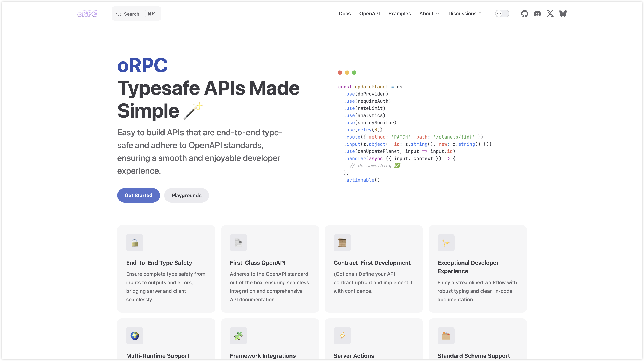This screenshot has width=644, height=361.
Task: Open the Discord icon link
Action: pyautogui.click(x=537, y=14)
